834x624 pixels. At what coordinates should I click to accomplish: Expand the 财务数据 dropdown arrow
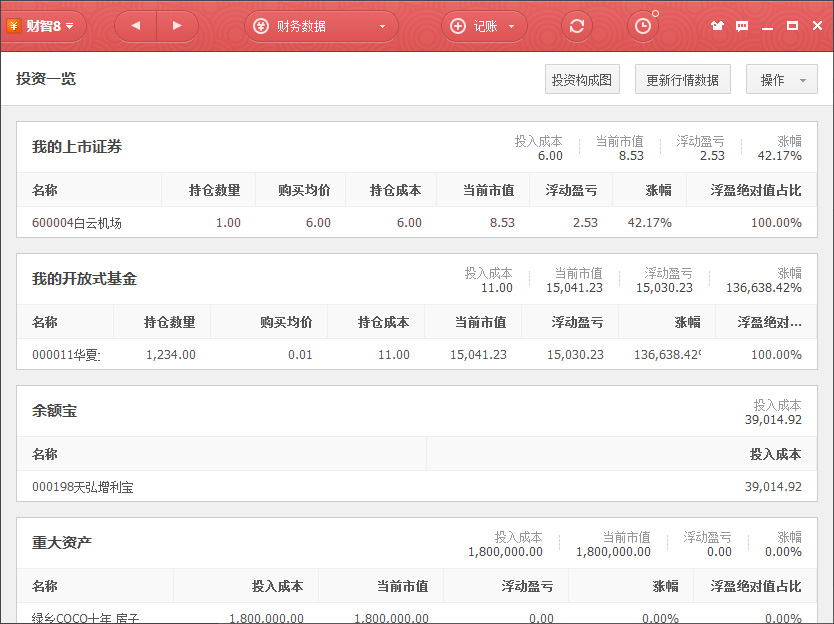(x=382, y=27)
